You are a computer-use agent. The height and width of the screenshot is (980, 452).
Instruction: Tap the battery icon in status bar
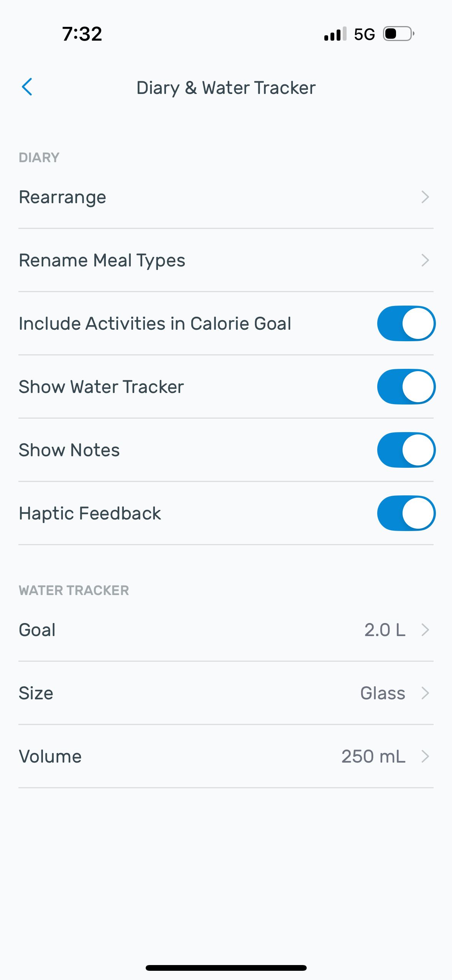tap(399, 34)
